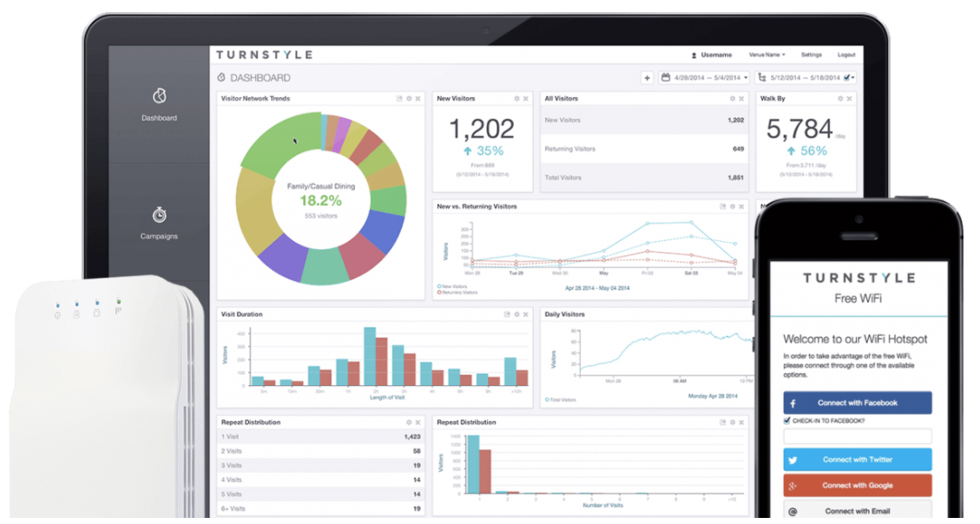Click Username in the top bar
This screenshot has height=524, width=980.
[716, 55]
